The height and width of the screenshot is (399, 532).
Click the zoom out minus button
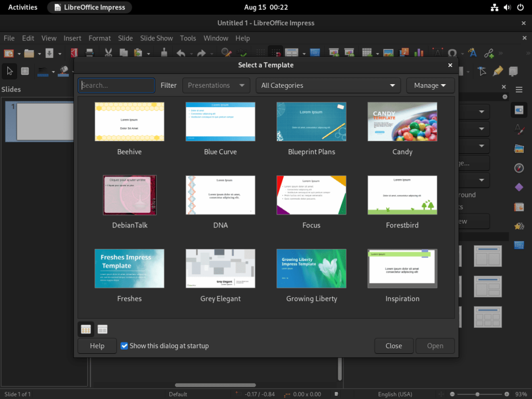tap(452, 394)
